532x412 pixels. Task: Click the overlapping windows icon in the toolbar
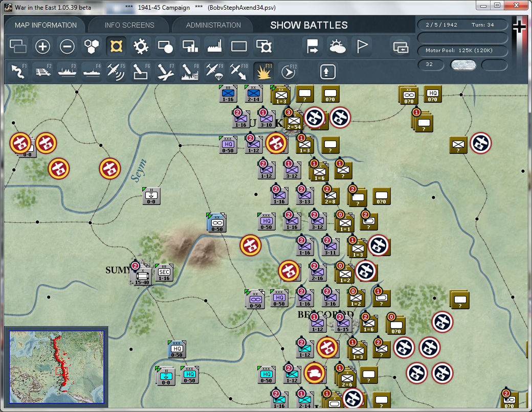18,47
